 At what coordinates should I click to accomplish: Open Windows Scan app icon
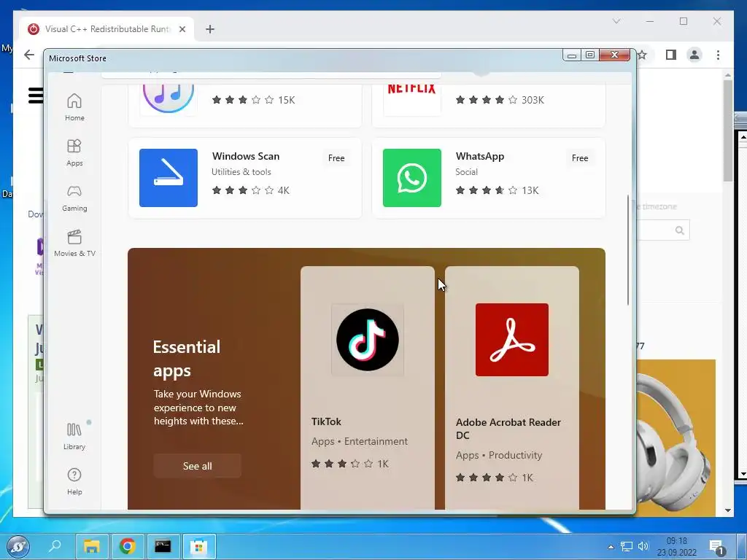tap(169, 178)
